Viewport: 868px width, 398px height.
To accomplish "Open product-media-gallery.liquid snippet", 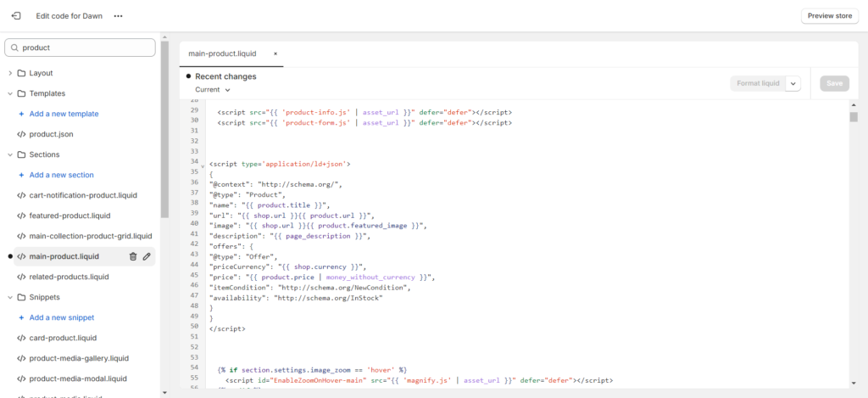I will pos(79,358).
